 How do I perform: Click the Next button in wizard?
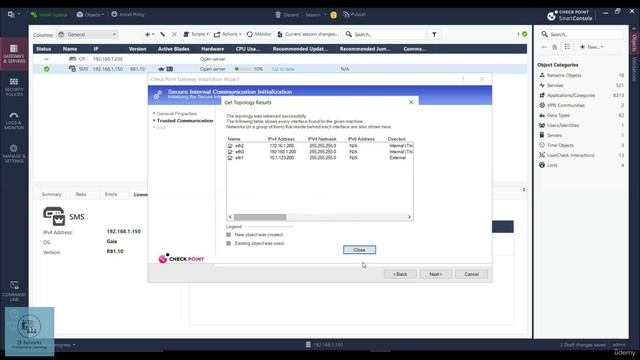click(436, 274)
